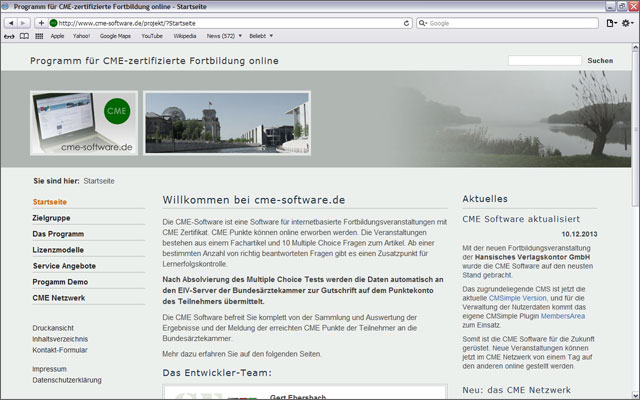Open the Inhaltsverzeichnis link
Image resolution: width=640 pixels, height=400 pixels.
point(60,339)
